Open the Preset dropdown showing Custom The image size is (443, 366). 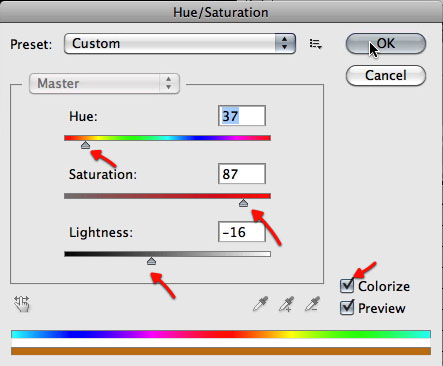pyautogui.click(x=180, y=43)
